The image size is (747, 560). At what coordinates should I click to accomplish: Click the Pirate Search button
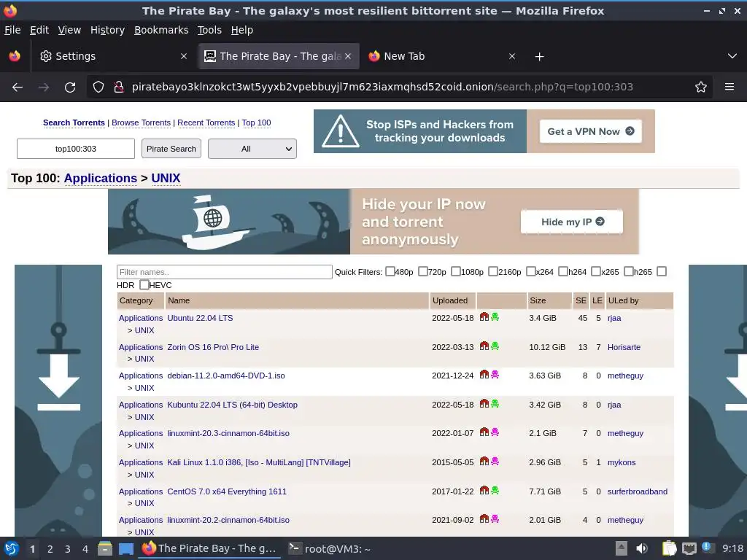point(171,149)
